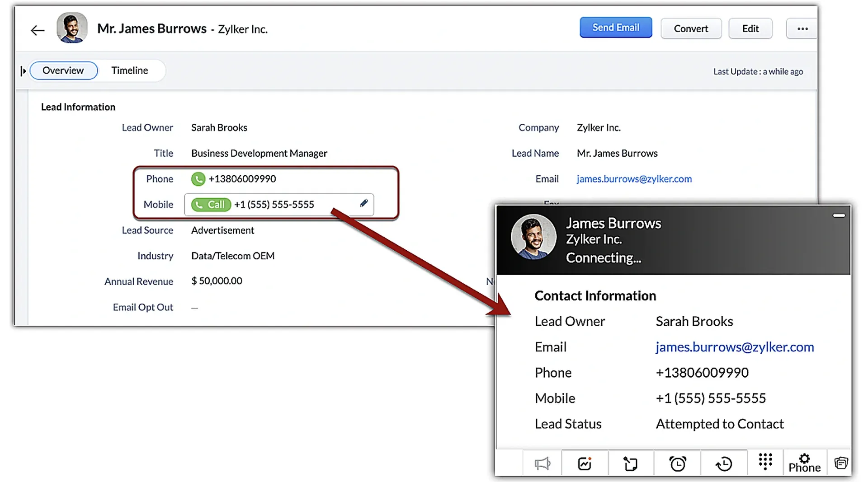Click the green phone icon beside +13806009990

pyautogui.click(x=198, y=179)
